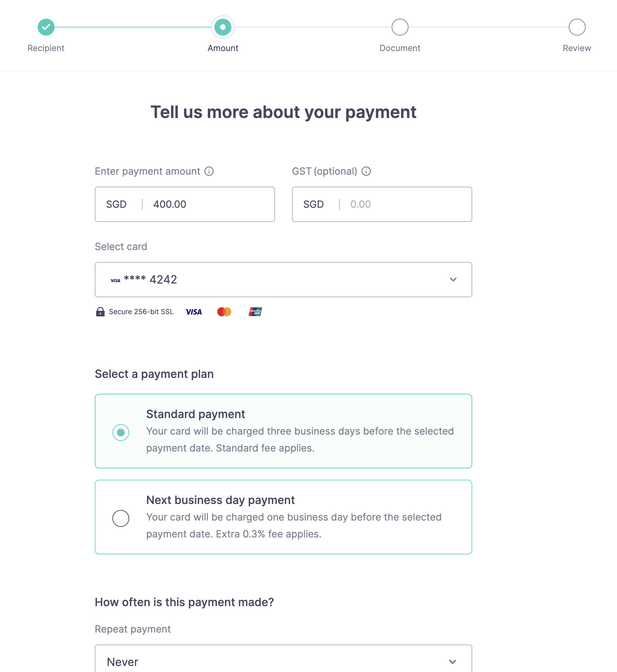This screenshot has height=672, width=617.
Task: Select the Next business day payment radio
Action: coord(121,518)
